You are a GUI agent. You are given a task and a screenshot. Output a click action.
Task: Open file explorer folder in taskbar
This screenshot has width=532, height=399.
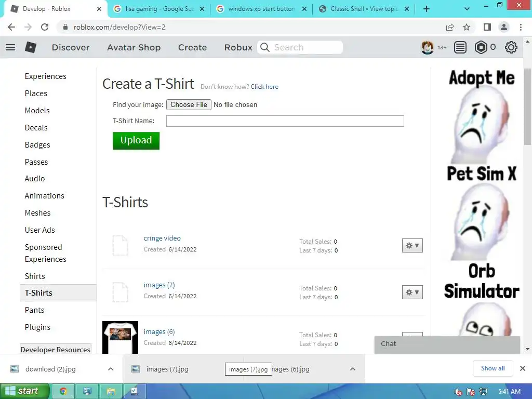[111, 391]
